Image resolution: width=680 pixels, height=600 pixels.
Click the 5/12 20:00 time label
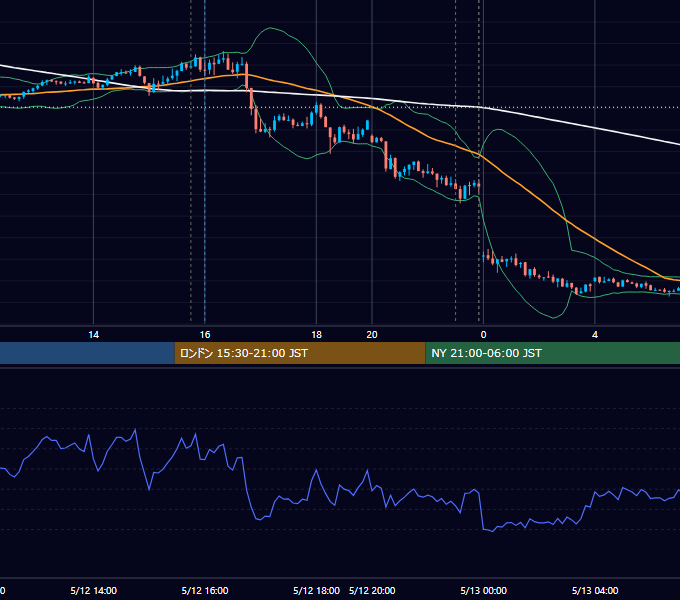tap(372, 590)
